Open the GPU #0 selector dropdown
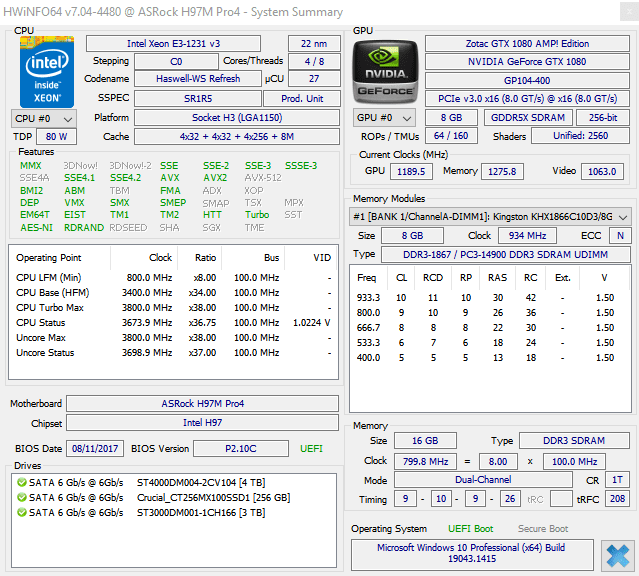Image resolution: width=639 pixels, height=576 pixels. click(x=384, y=118)
